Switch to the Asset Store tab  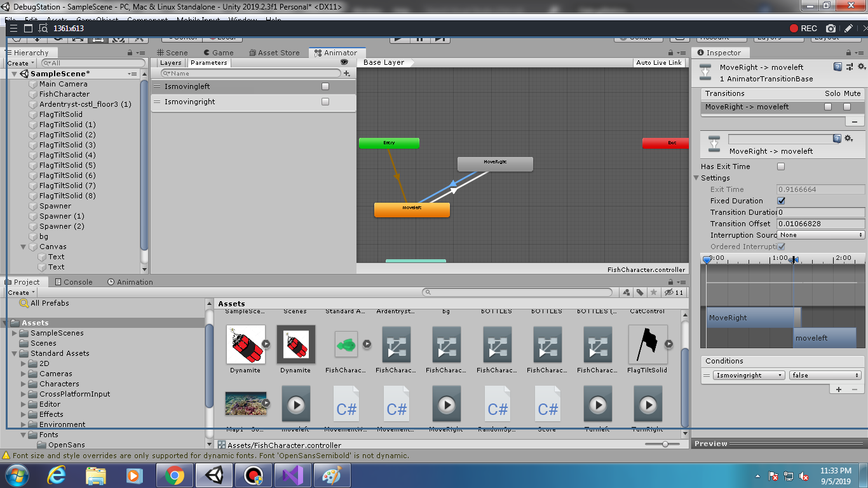coord(273,53)
